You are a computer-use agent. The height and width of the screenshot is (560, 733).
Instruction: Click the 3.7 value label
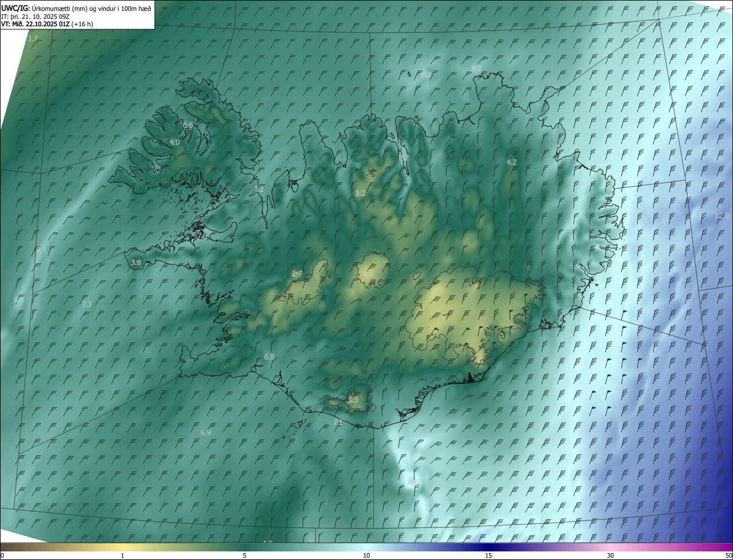33,38
